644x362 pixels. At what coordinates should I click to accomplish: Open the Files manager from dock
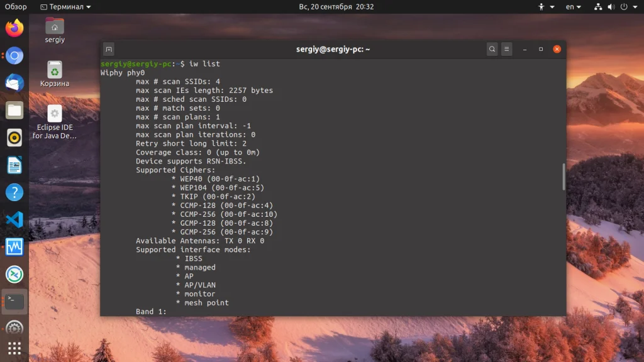pyautogui.click(x=14, y=111)
